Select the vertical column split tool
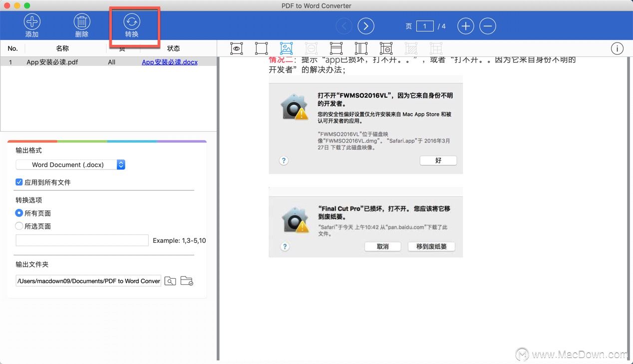Screen dimensions: 633x364 pos(361,48)
